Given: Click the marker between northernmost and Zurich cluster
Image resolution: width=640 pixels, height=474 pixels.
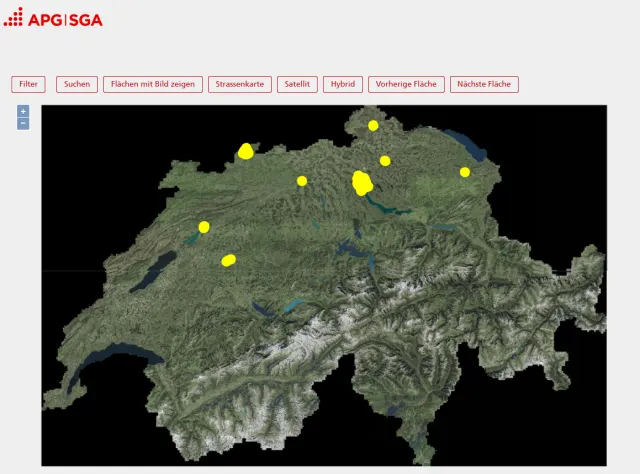Looking at the screenshot, I should pos(385,160).
